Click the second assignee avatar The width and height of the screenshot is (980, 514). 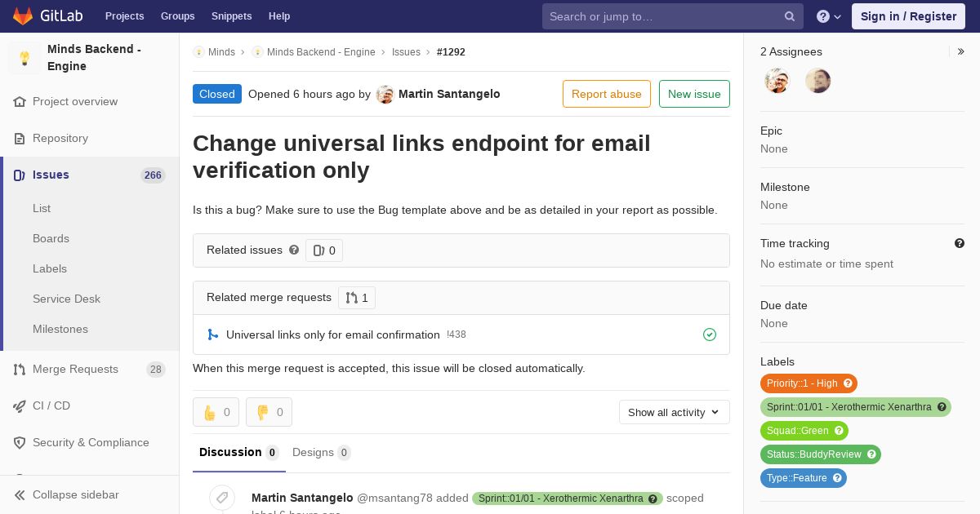pos(818,81)
